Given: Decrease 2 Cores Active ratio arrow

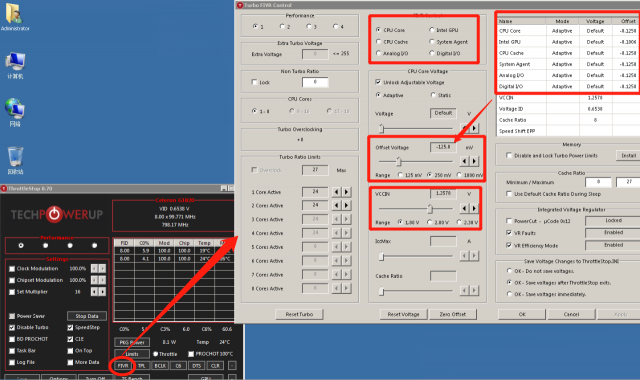Looking at the screenshot, I should click(336, 205).
